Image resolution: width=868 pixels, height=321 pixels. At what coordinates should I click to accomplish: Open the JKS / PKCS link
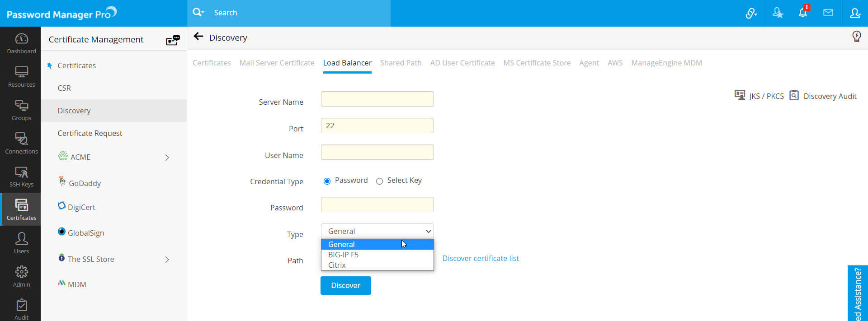[x=766, y=96]
